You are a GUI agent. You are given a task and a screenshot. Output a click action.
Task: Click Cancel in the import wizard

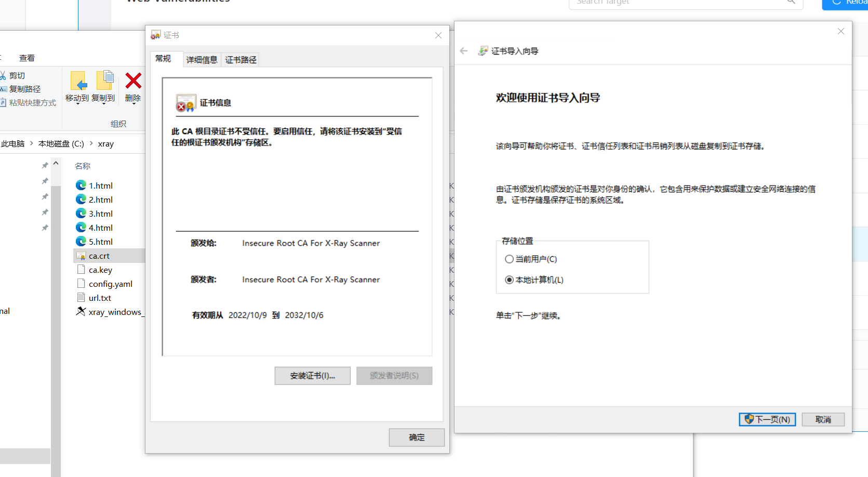(823, 419)
